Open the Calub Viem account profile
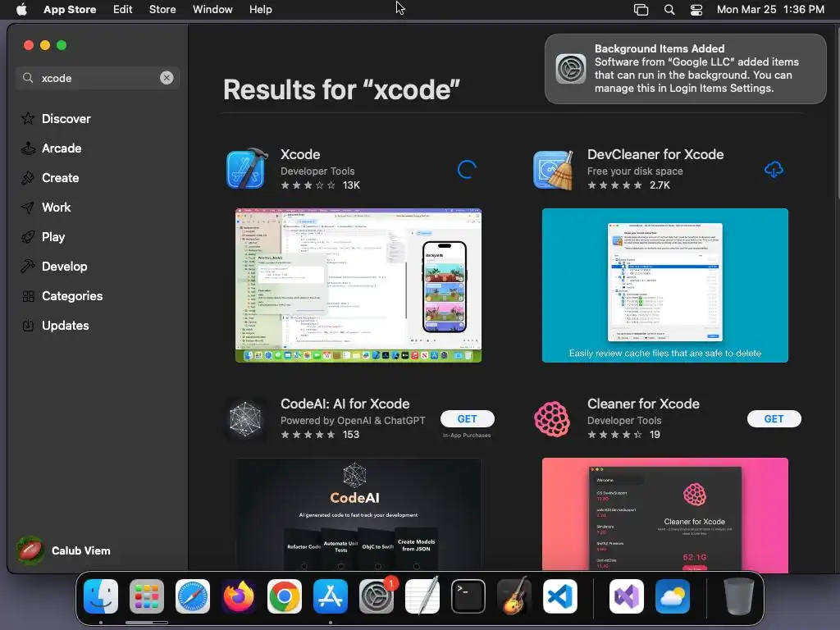This screenshot has height=630, width=840. coord(64,550)
